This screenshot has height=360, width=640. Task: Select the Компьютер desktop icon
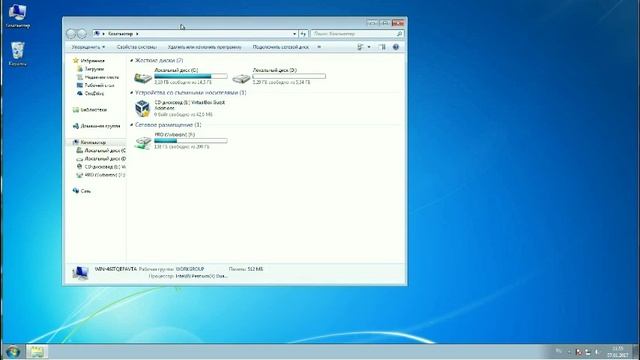point(18,16)
